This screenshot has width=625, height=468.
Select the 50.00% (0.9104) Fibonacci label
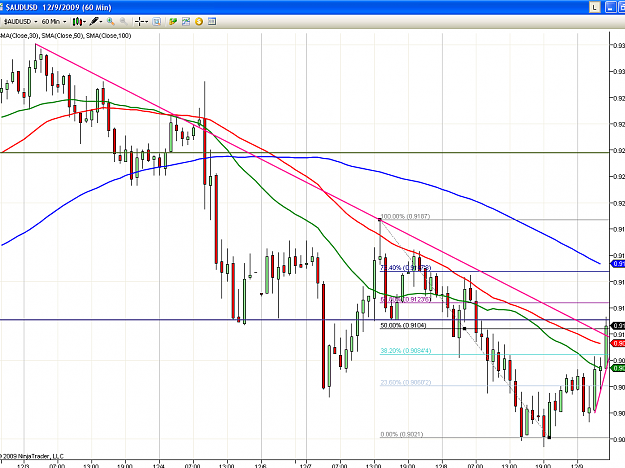click(403, 325)
